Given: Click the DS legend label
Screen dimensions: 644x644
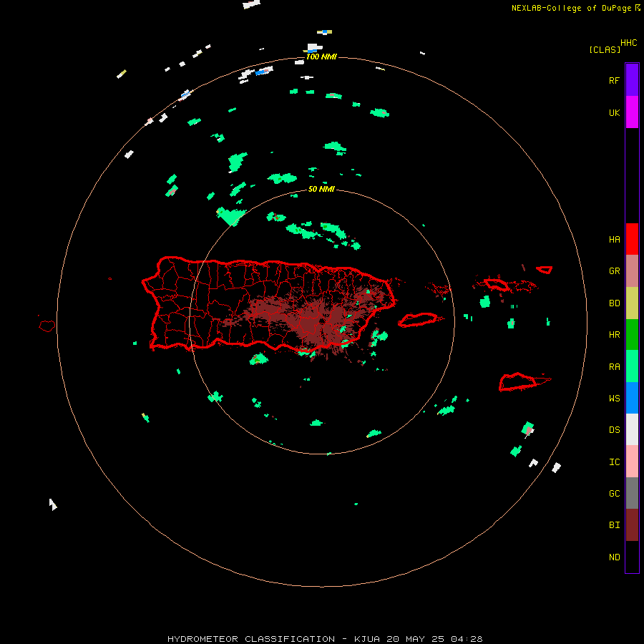Looking at the screenshot, I should tap(614, 430).
